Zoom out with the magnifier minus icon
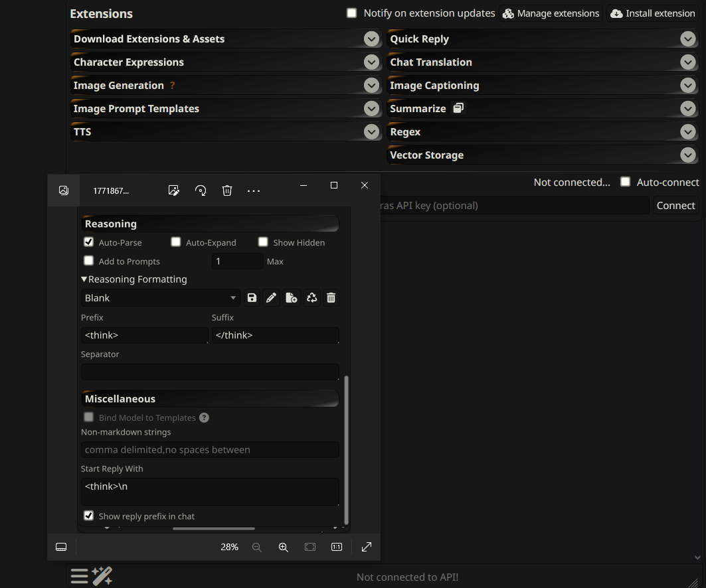Viewport: 706px width, 588px height. [x=256, y=547]
